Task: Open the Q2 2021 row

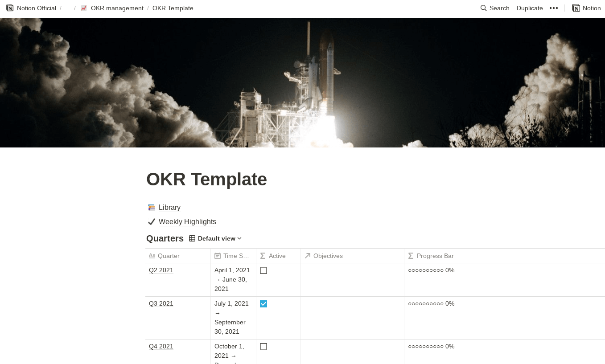Action: tap(161, 270)
